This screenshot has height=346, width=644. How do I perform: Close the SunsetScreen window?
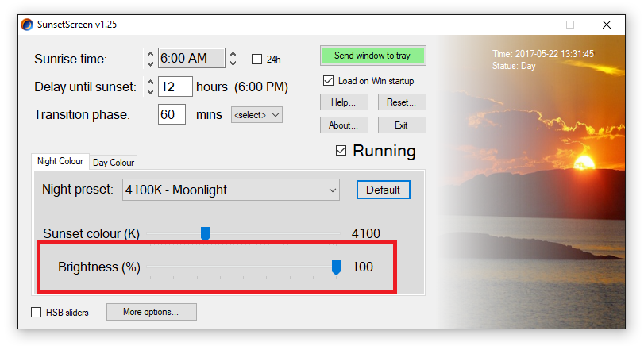tap(607, 25)
